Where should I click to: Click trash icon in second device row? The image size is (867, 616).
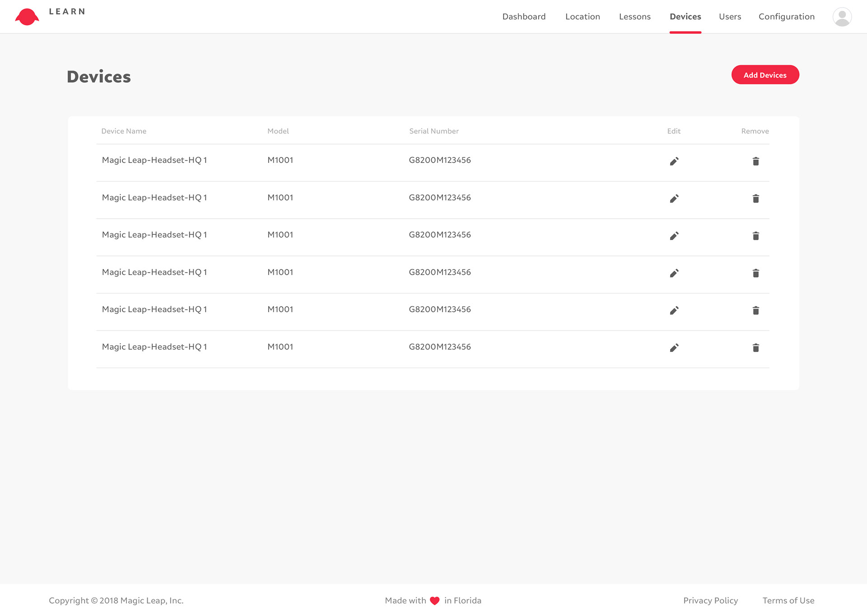click(755, 199)
